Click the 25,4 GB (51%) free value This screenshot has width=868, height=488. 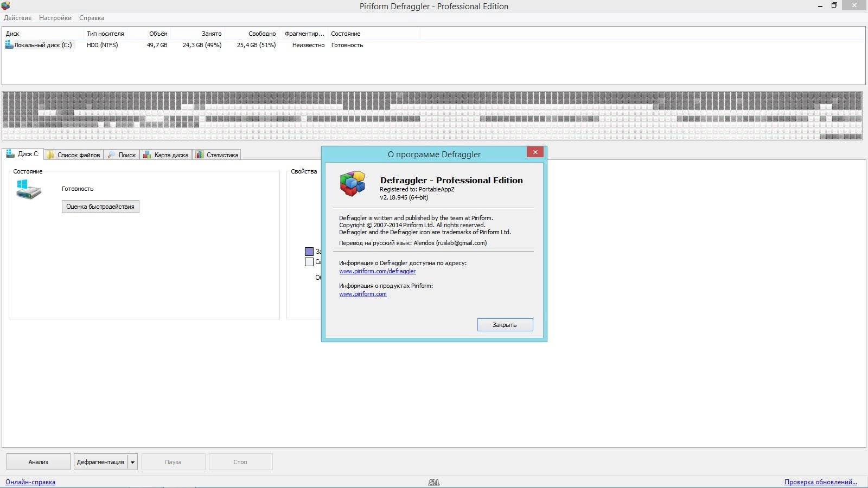(x=256, y=45)
